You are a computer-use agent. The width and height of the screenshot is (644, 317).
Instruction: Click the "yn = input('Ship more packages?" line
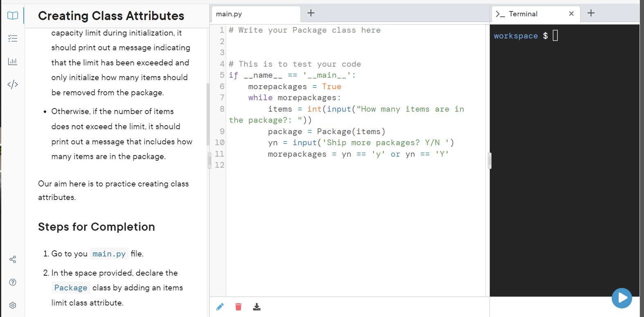361,142
